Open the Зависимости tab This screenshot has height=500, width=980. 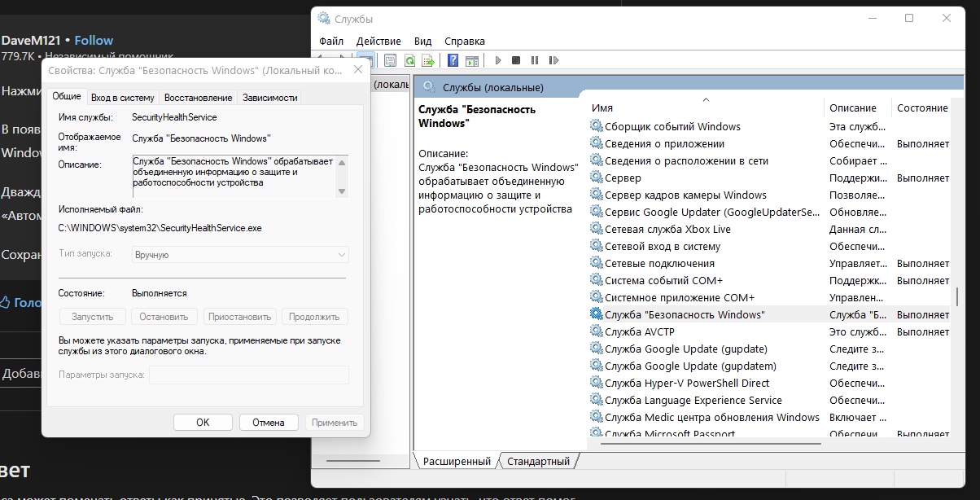click(x=269, y=97)
